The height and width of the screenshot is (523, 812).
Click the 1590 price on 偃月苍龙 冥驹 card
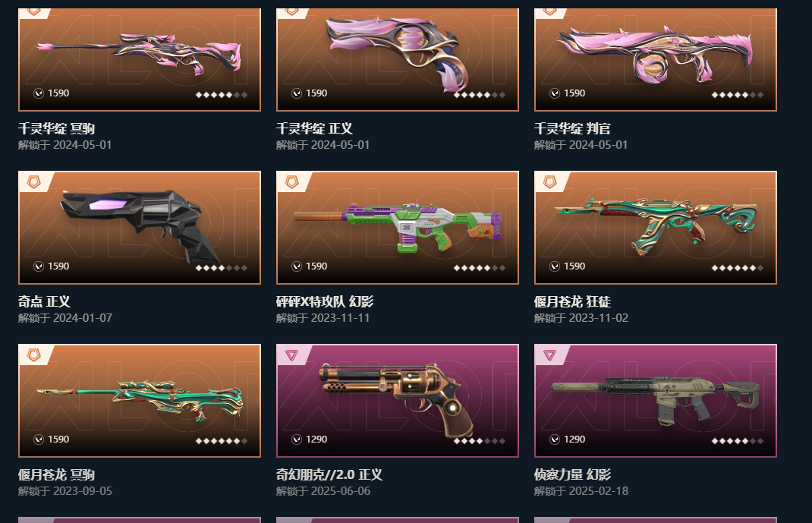[x=58, y=439]
